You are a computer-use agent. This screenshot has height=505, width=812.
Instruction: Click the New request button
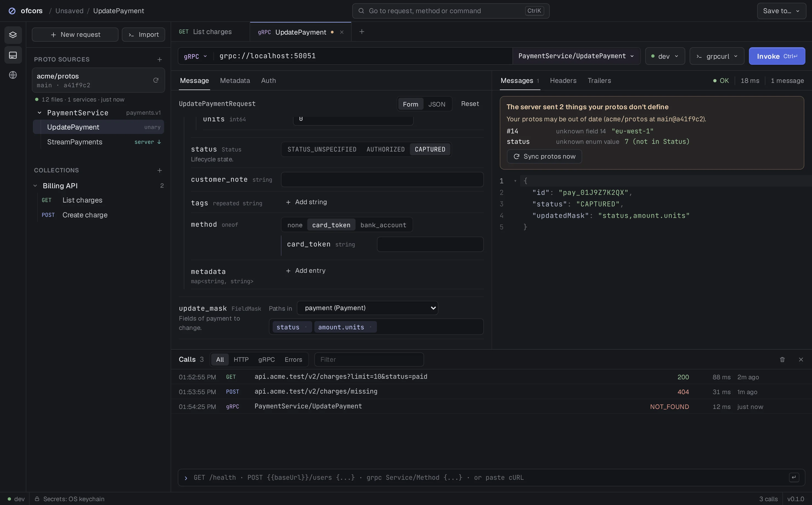(x=75, y=35)
